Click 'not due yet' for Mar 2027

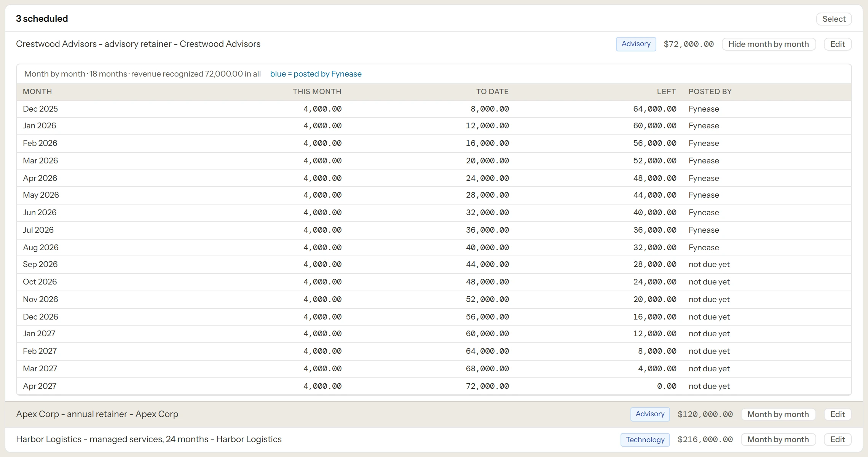point(709,369)
